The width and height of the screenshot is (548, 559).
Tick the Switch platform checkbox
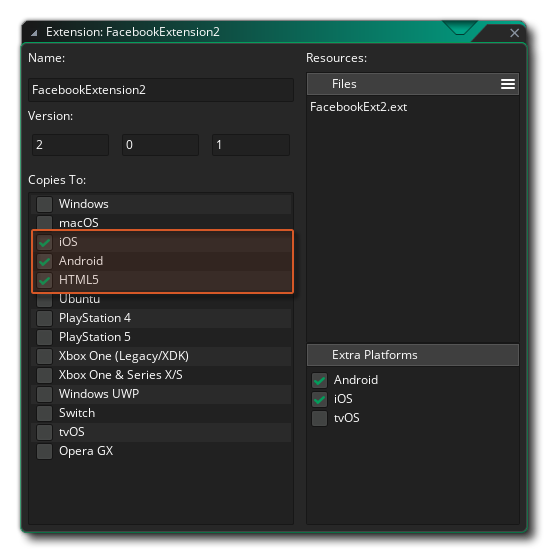45,413
